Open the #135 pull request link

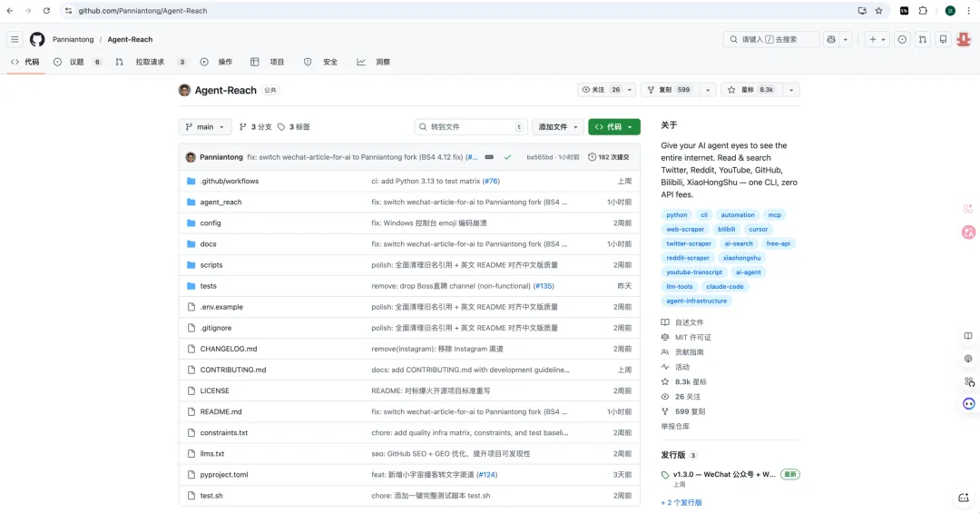(x=544, y=286)
